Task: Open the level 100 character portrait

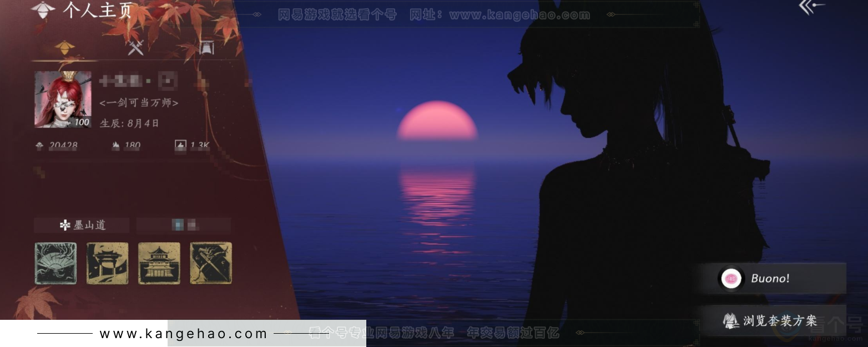Action: [62, 99]
